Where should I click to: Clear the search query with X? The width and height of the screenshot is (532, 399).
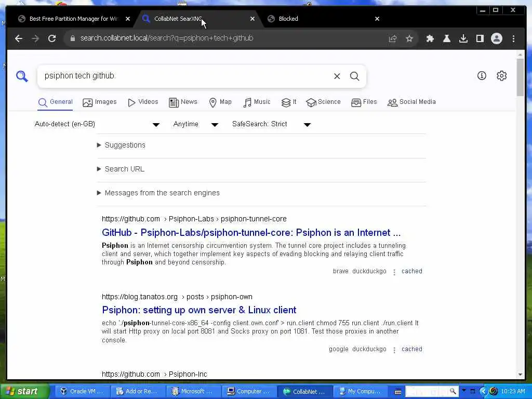tap(337, 76)
